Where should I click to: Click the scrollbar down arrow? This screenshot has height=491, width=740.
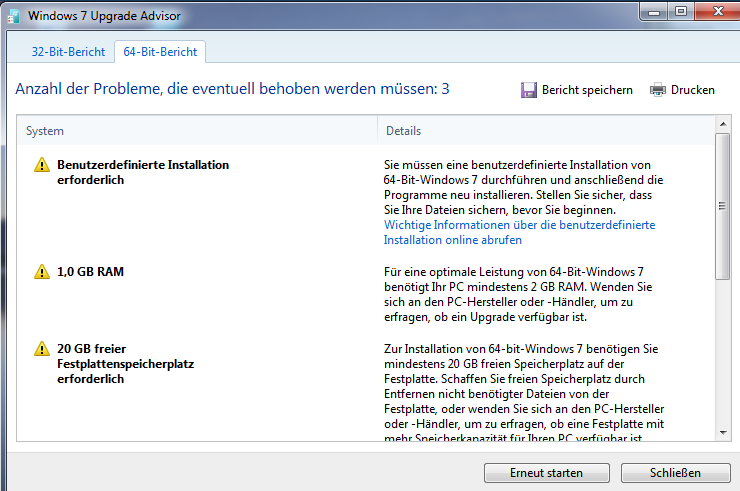point(723,432)
